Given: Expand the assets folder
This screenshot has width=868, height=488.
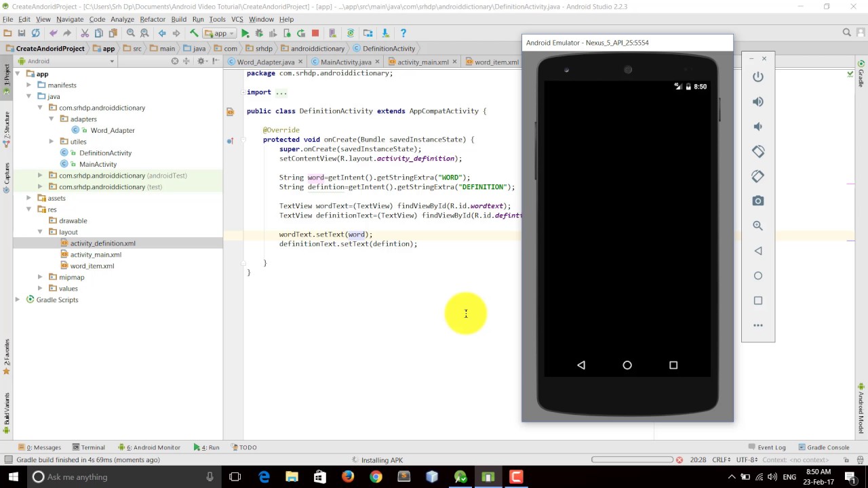Looking at the screenshot, I should coord(28,198).
